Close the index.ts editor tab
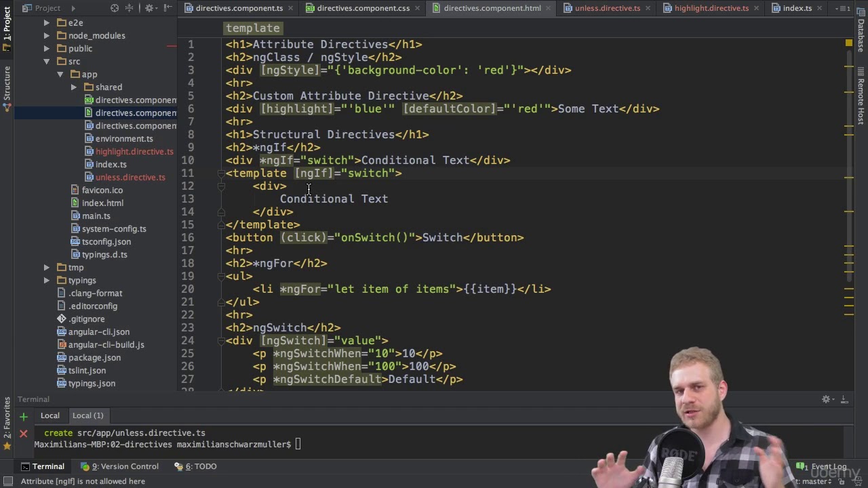868x488 pixels. [x=819, y=8]
